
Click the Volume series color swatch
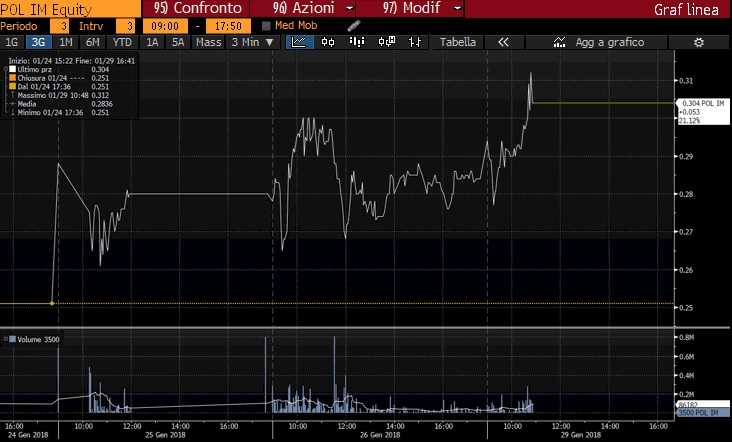(12, 339)
